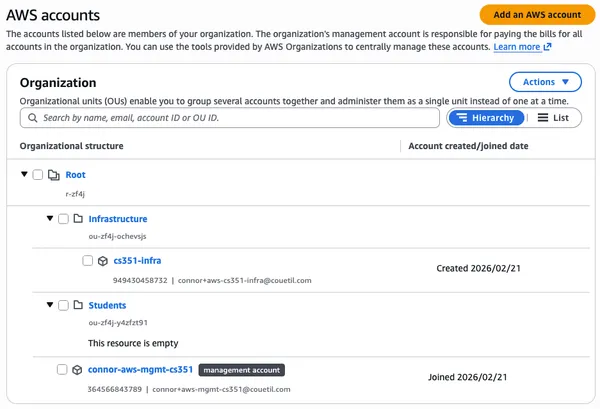Check the cs351-infra account checkbox
Screen dimensions: 600x409
[88, 261]
